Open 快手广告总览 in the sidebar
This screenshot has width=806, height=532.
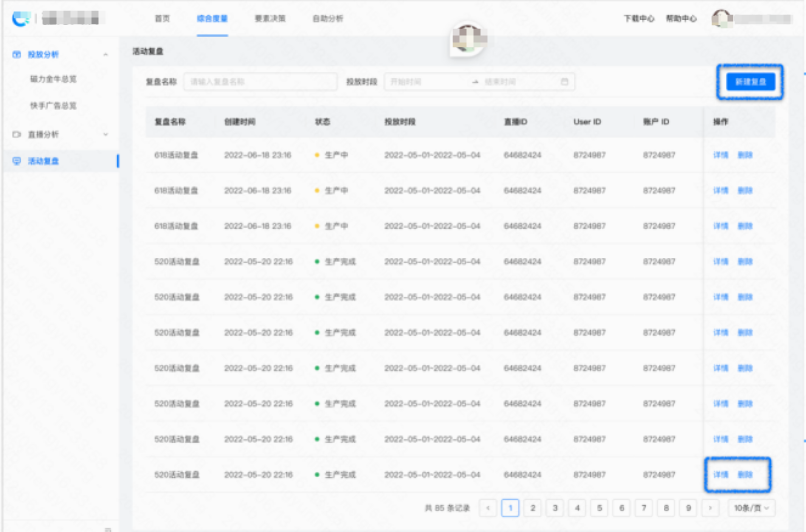pos(53,105)
